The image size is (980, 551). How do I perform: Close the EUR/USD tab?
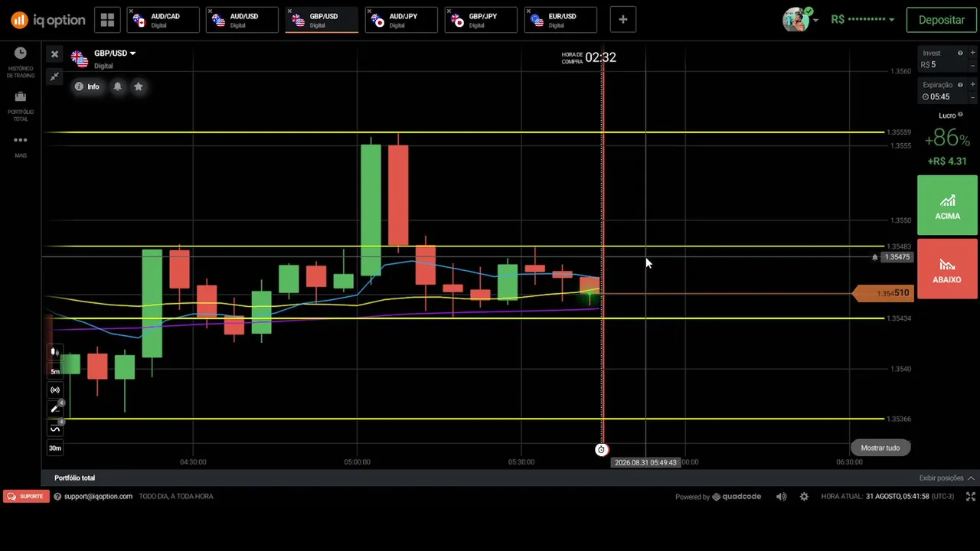tap(531, 11)
